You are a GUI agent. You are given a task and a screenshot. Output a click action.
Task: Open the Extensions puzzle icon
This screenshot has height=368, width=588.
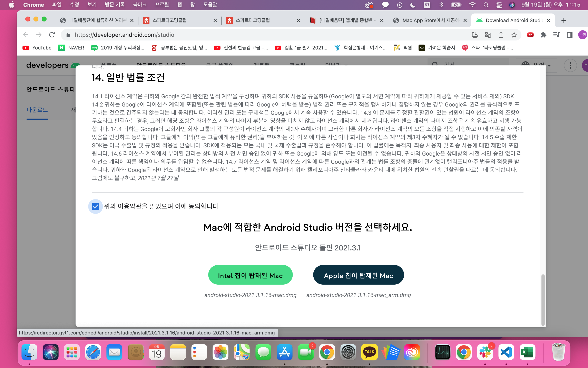pyautogui.click(x=543, y=35)
